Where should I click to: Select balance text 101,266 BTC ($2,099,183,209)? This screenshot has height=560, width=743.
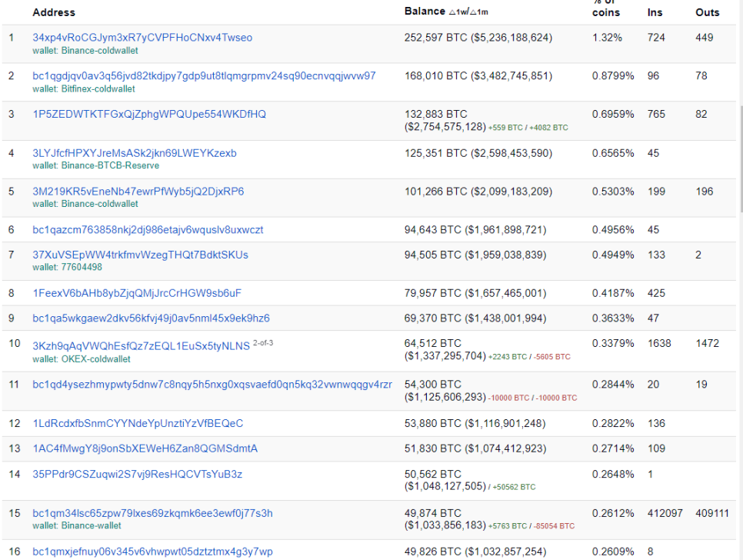click(x=478, y=192)
